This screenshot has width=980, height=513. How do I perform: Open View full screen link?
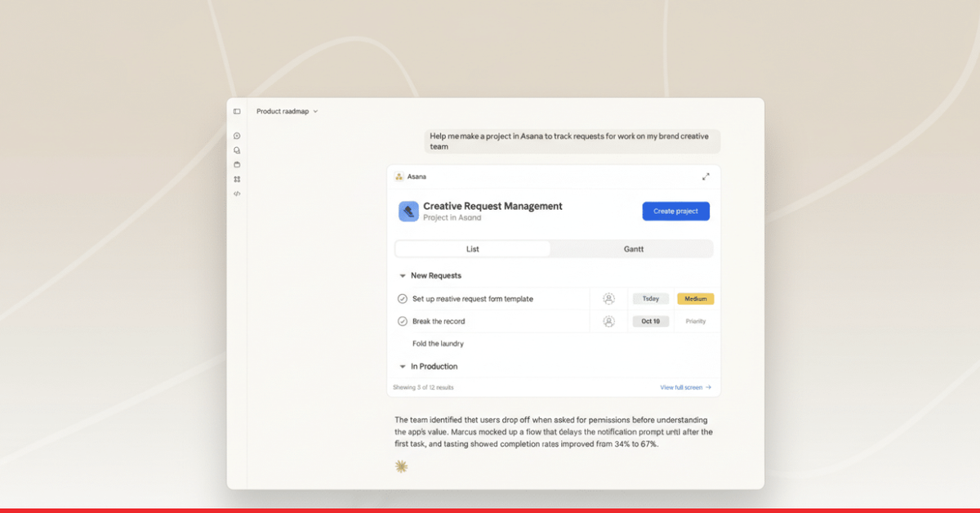tap(685, 386)
